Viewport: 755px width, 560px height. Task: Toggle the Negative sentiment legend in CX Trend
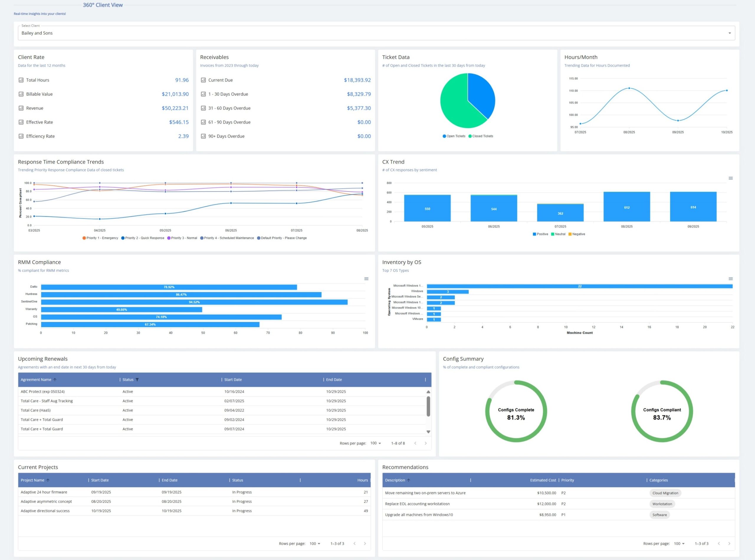pos(577,234)
